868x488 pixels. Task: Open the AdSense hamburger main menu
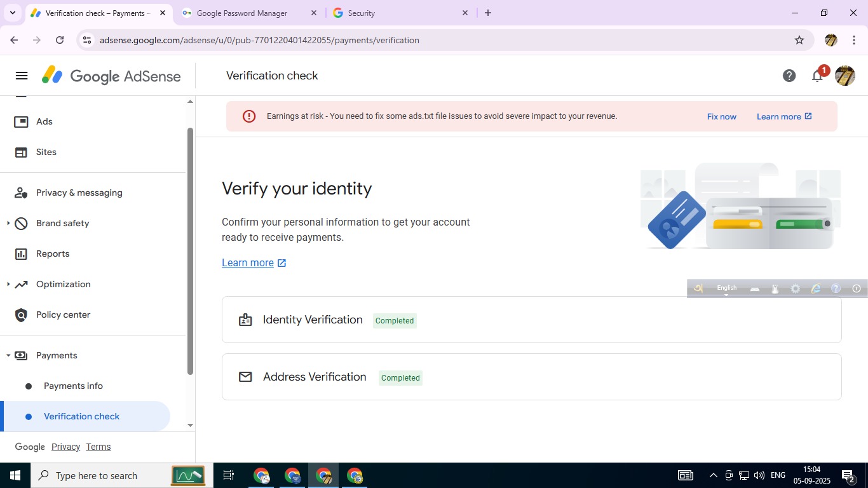[22, 76]
